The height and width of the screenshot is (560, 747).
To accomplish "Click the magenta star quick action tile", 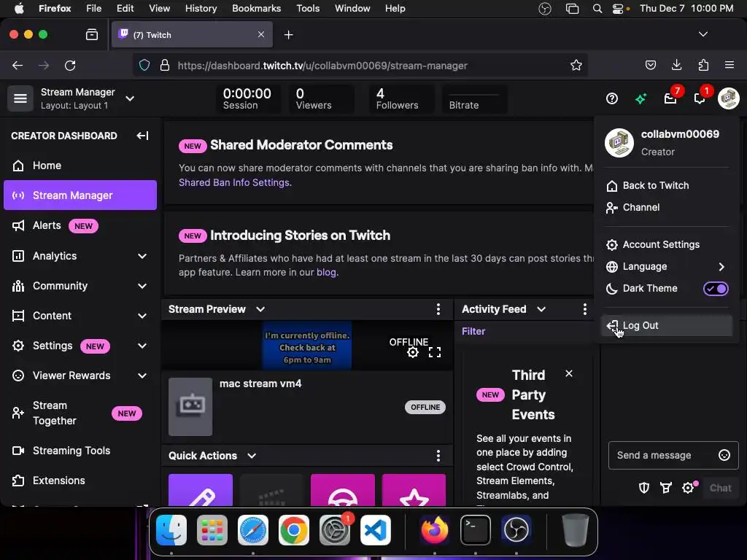I will [414, 489].
